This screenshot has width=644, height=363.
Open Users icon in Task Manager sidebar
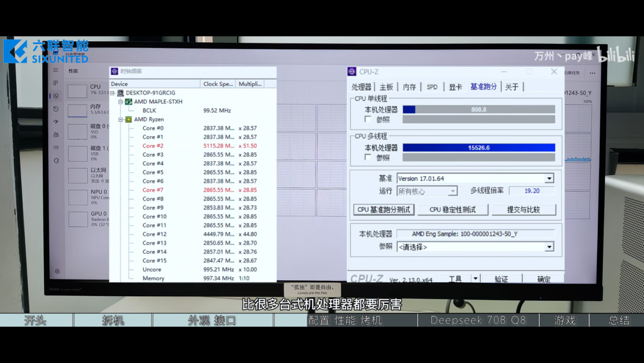point(56,135)
